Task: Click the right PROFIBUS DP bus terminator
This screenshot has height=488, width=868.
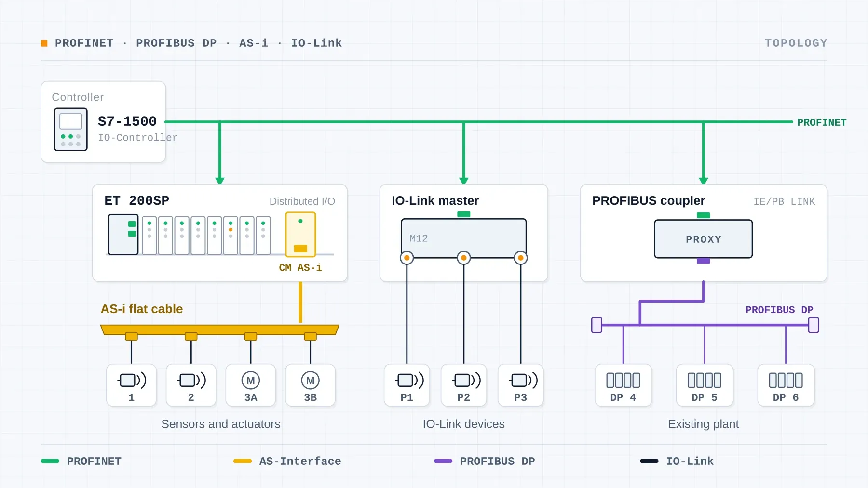Action: (x=814, y=325)
